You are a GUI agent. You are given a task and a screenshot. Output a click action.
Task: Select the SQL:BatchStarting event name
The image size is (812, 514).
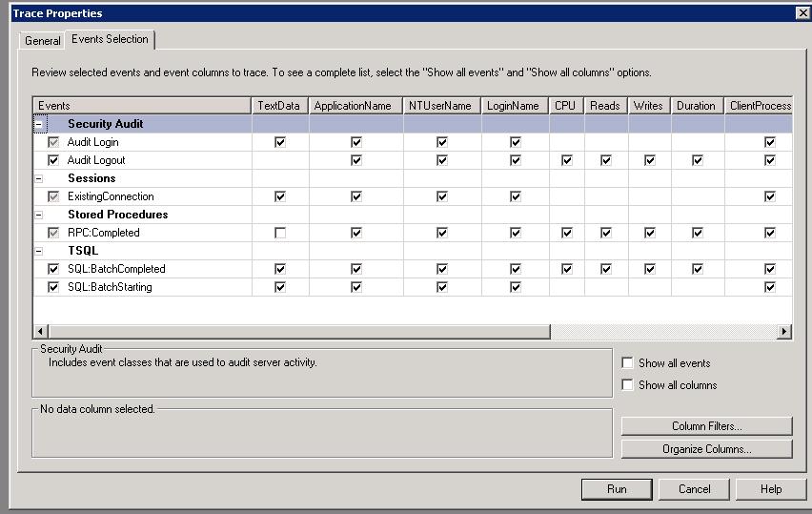coord(110,287)
